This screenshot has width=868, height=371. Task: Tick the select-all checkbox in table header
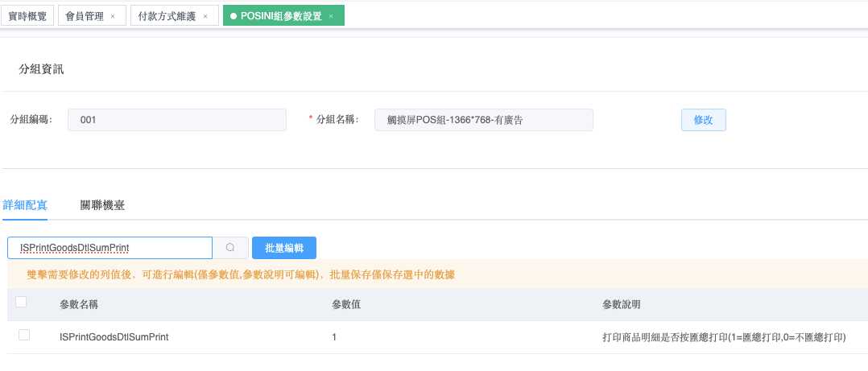point(21,302)
